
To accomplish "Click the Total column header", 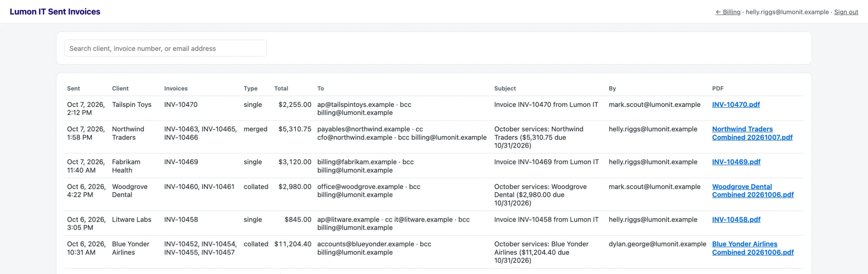I will pyautogui.click(x=281, y=88).
